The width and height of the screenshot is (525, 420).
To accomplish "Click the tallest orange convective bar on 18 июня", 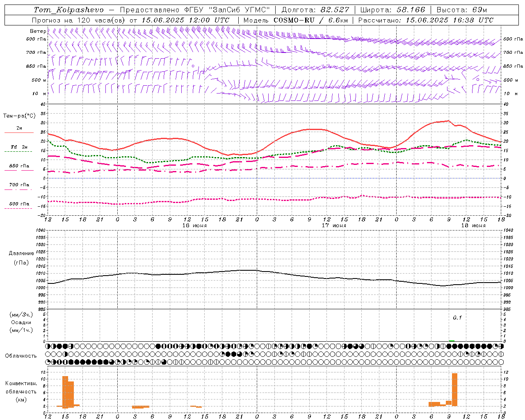I will tap(454, 389).
